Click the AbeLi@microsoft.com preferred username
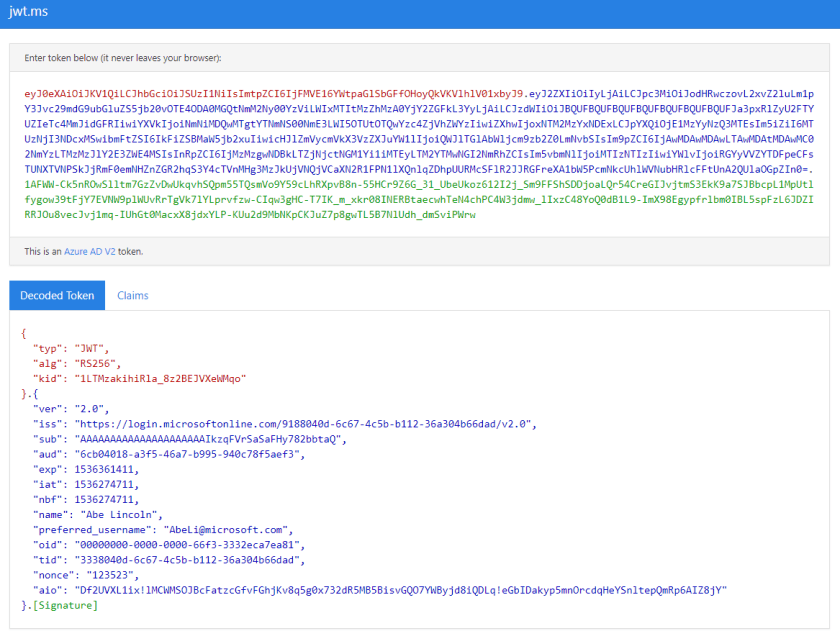 tap(226, 529)
